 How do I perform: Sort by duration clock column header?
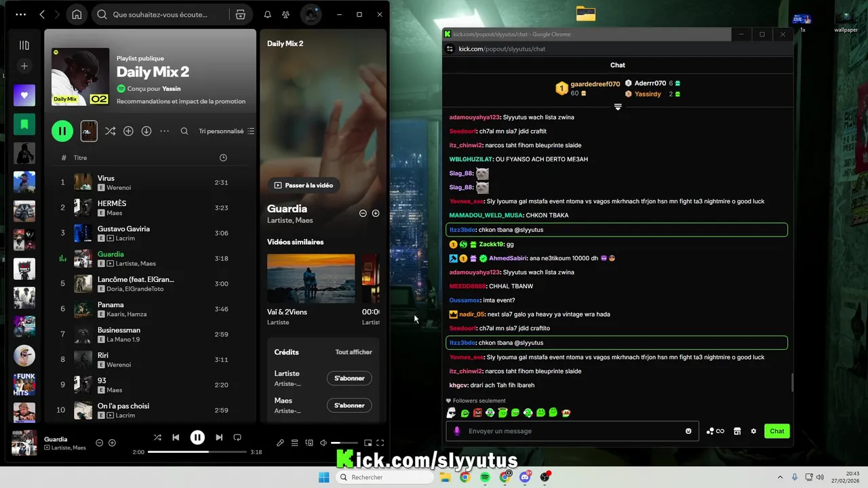click(223, 157)
